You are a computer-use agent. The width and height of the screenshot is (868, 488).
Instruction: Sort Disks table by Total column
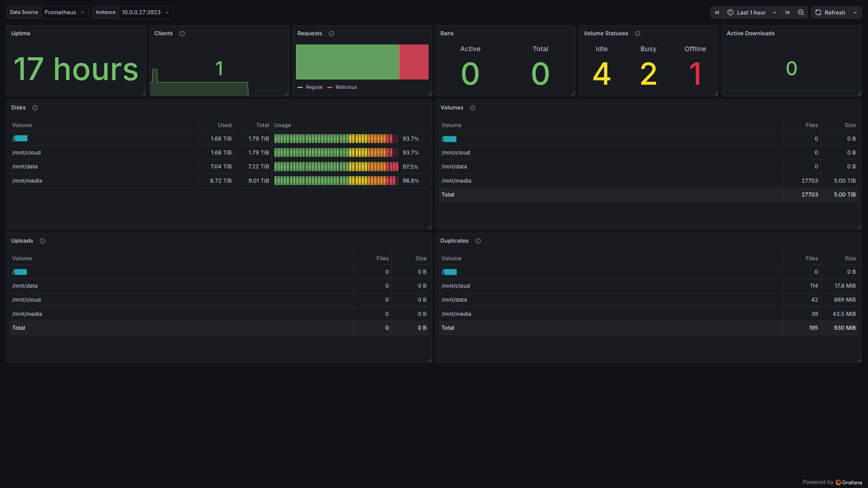click(x=262, y=125)
